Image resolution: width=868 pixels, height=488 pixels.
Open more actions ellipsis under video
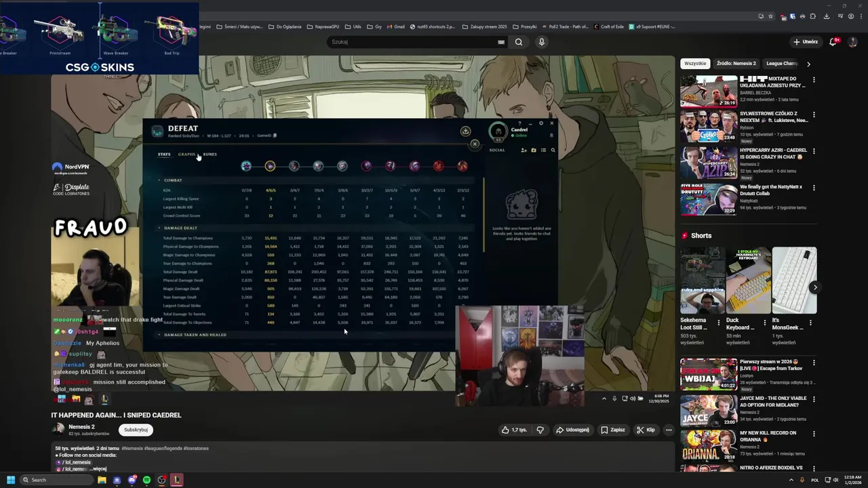[669, 430]
